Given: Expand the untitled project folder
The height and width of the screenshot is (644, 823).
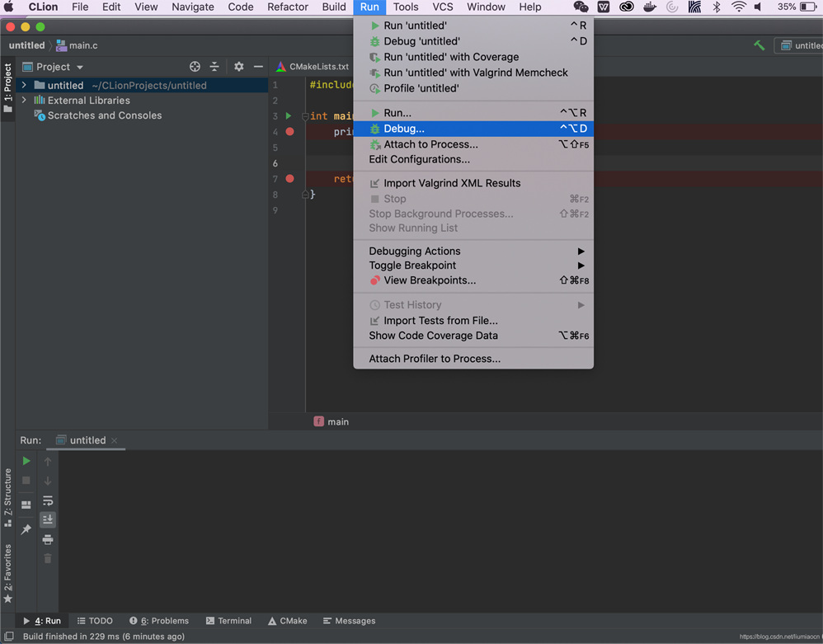Looking at the screenshot, I should click(24, 85).
